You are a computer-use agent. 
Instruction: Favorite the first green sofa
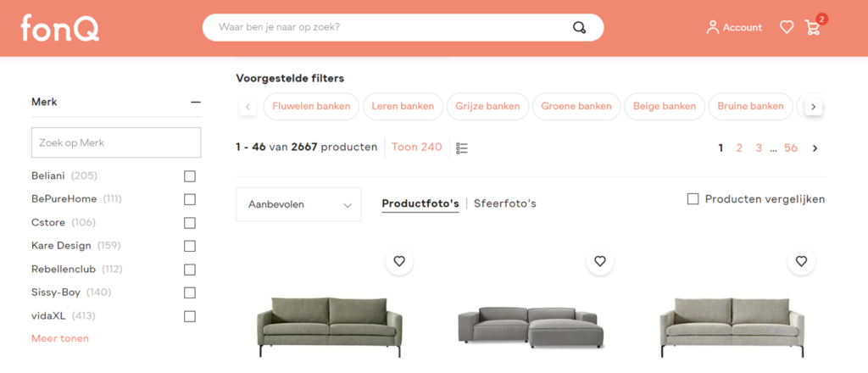[x=399, y=261]
